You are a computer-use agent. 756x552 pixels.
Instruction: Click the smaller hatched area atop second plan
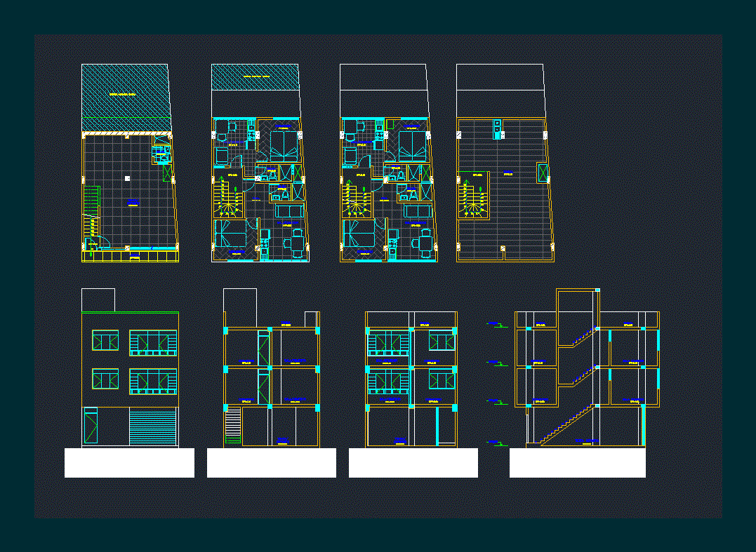tap(255, 77)
